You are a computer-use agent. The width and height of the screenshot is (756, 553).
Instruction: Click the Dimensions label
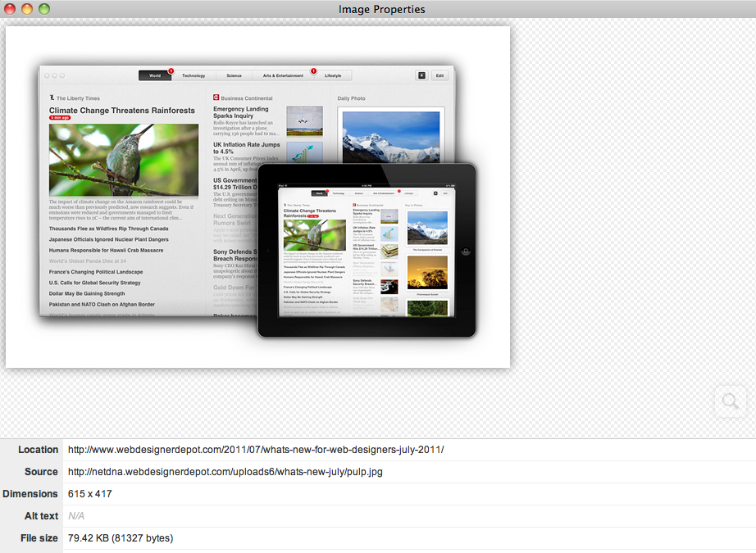point(30,494)
